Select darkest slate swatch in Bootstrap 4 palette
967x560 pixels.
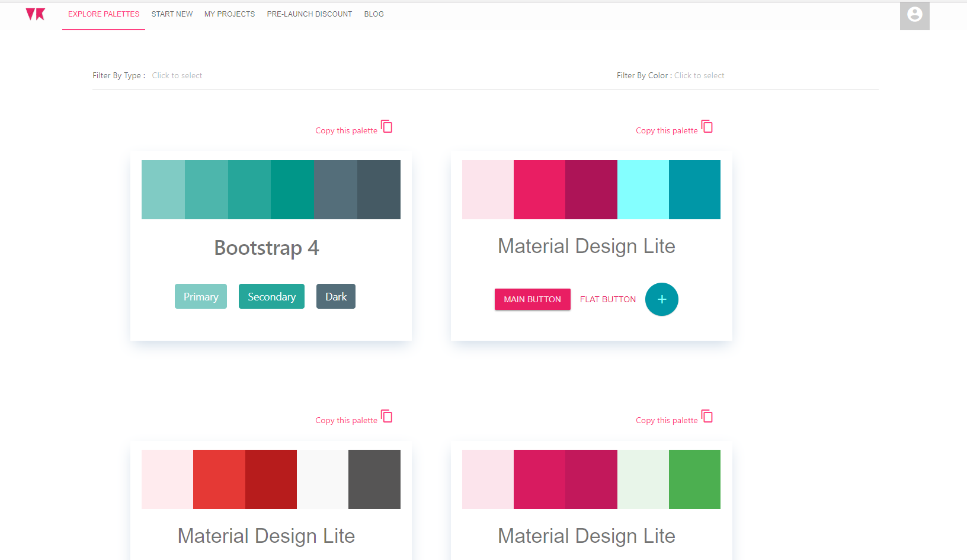pos(379,190)
